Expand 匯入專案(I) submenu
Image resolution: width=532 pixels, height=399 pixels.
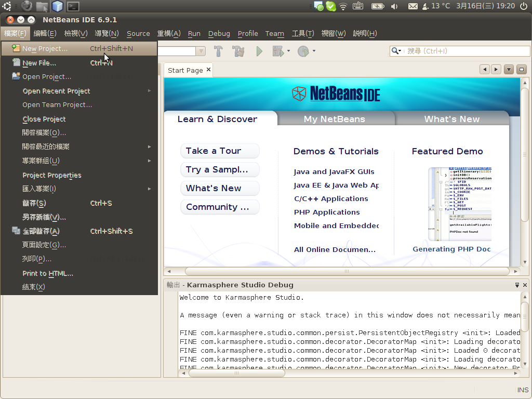(x=79, y=189)
